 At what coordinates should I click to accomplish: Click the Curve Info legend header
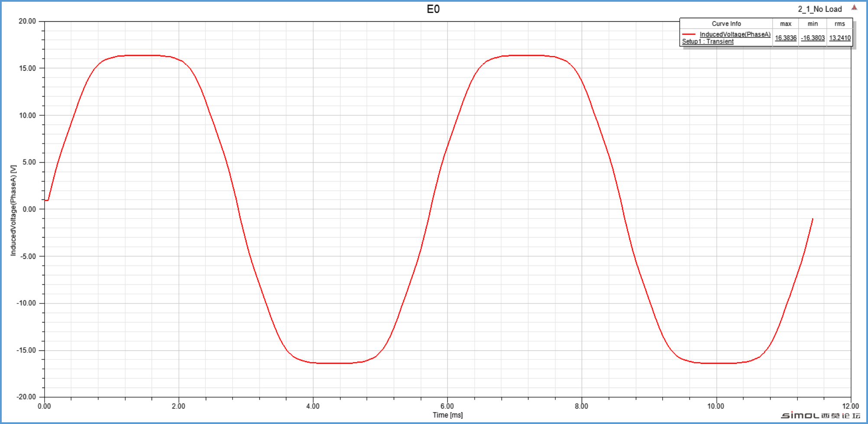point(726,24)
